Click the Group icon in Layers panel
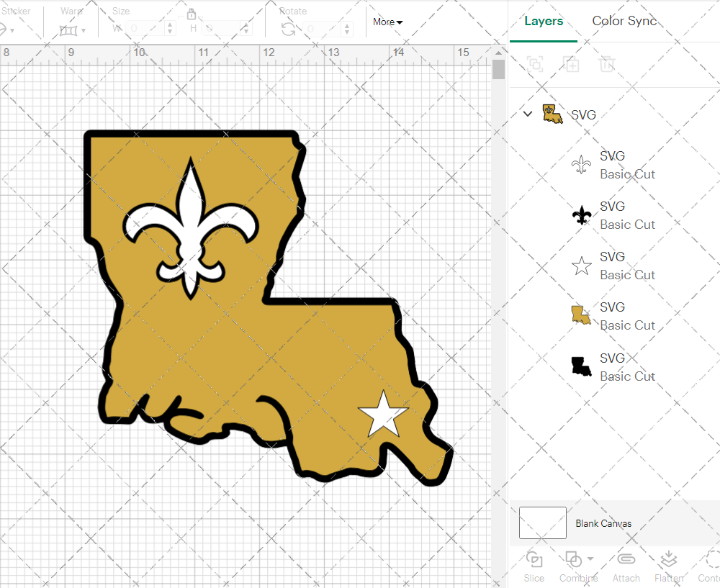The height and width of the screenshot is (588, 720). [x=535, y=64]
